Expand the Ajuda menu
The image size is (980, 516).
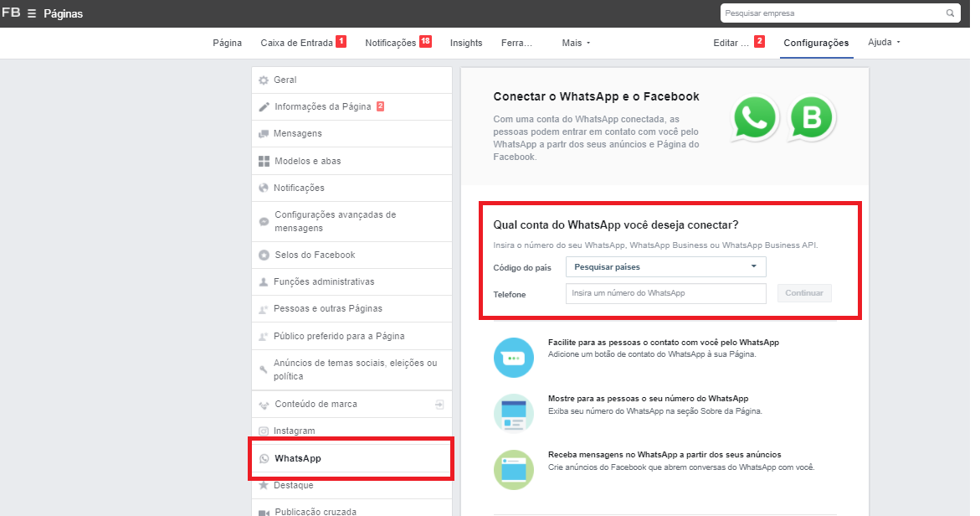(884, 43)
